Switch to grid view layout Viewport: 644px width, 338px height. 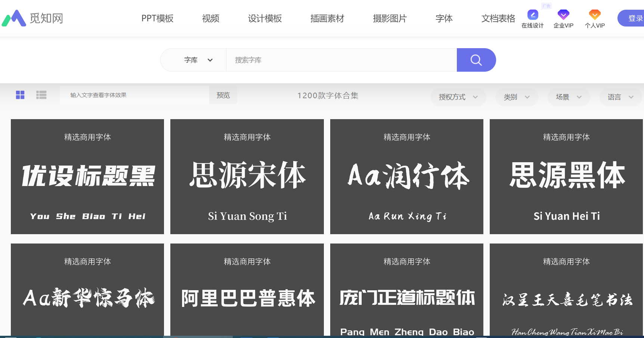pyautogui.click(x=20, y=95)
